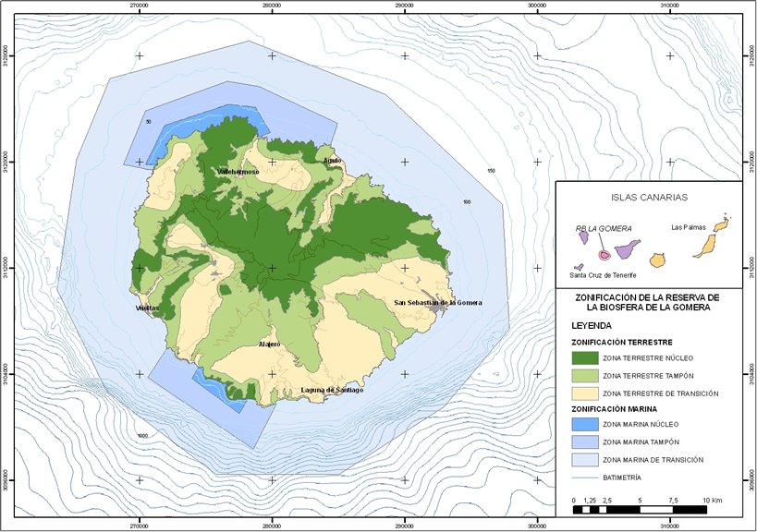
Task: Select the Zona Terrestre Tampón legend swatch
Action: click(583, 375)
